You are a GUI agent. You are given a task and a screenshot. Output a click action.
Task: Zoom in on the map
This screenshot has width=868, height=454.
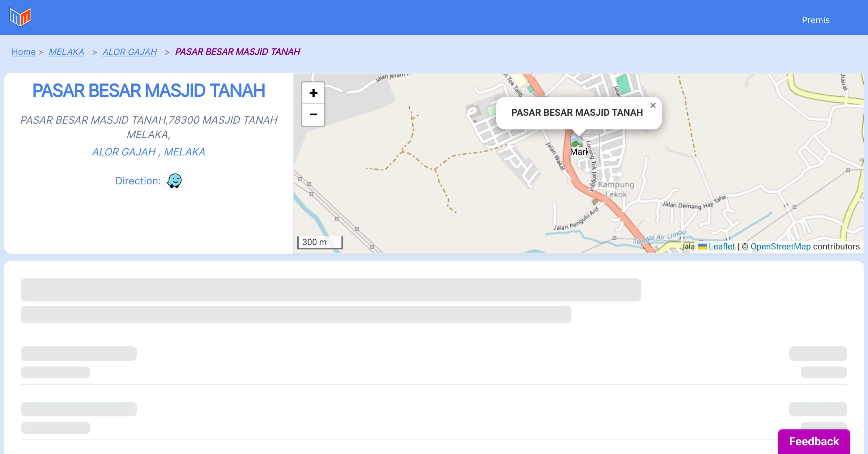pos(313,93)
